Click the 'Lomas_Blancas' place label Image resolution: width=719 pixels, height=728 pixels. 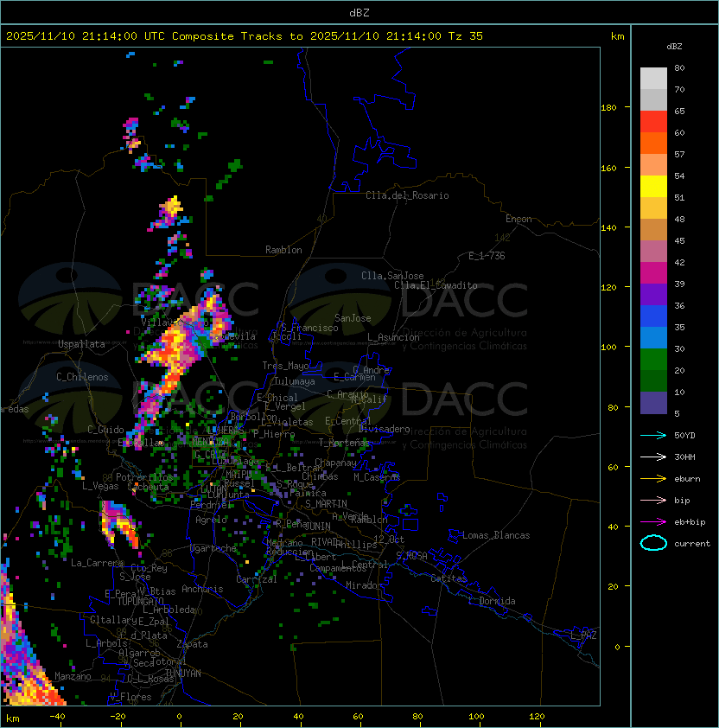click(496, 535)
